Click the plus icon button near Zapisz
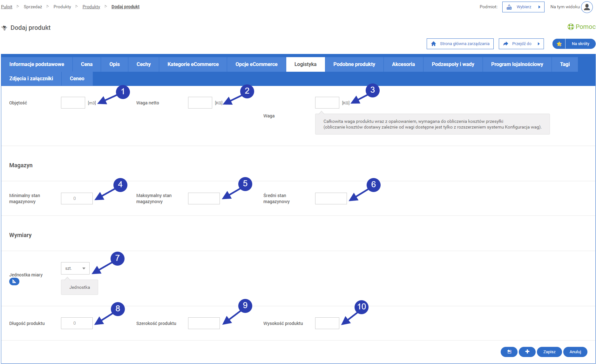Viewport: 596px width, 364px height. pos(527,352)
